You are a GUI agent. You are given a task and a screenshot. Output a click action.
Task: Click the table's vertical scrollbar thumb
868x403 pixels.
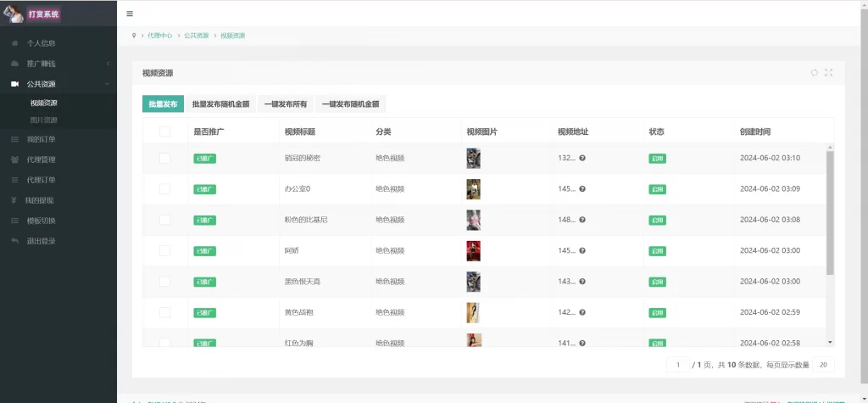coord(830,212)
